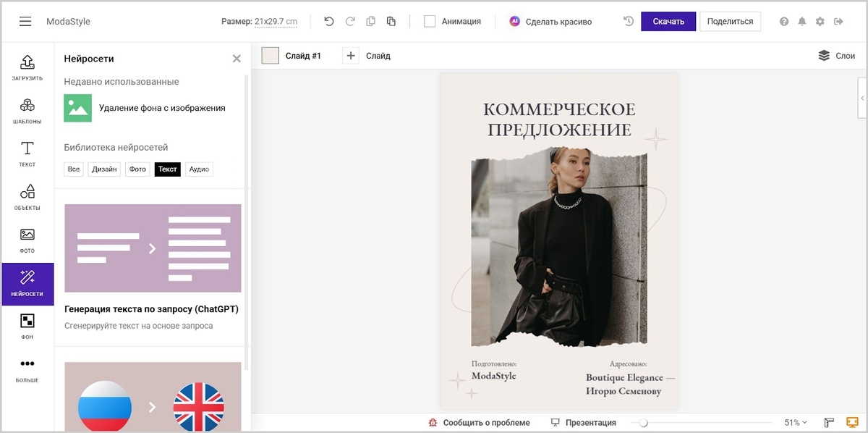Screen dimensions: 868x433
Task: Select the Слайд #1 label
Action: pos(303,56)
